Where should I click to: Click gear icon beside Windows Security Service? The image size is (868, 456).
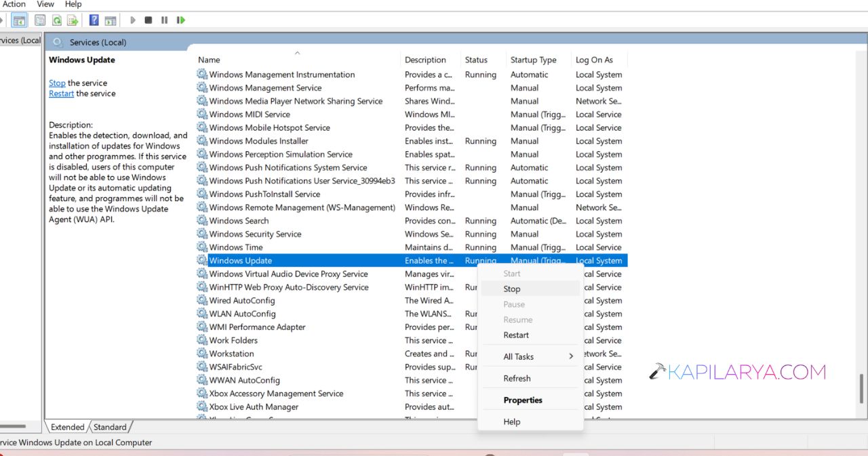click(x=202, y=234)
